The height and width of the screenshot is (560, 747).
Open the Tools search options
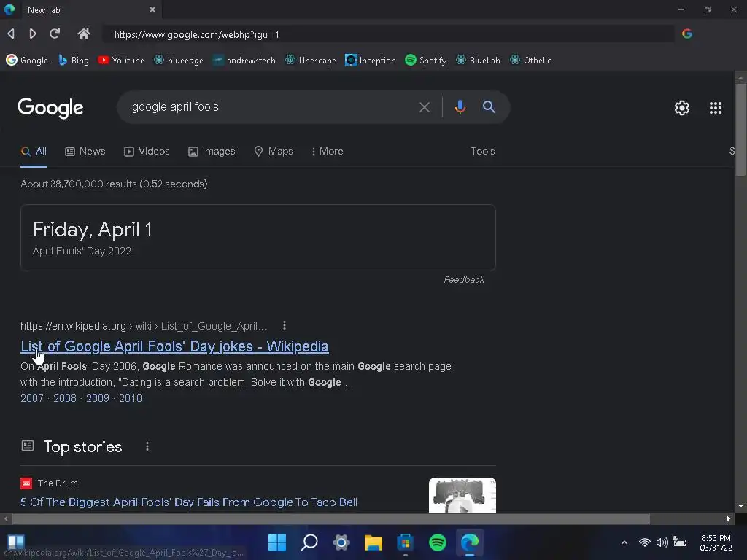(483, 152)
